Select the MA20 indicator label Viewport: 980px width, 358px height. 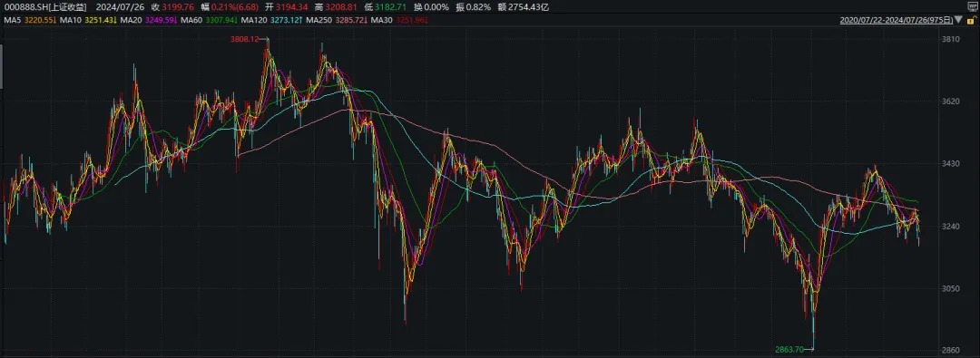pyautogui.click(x=132, y=20)
